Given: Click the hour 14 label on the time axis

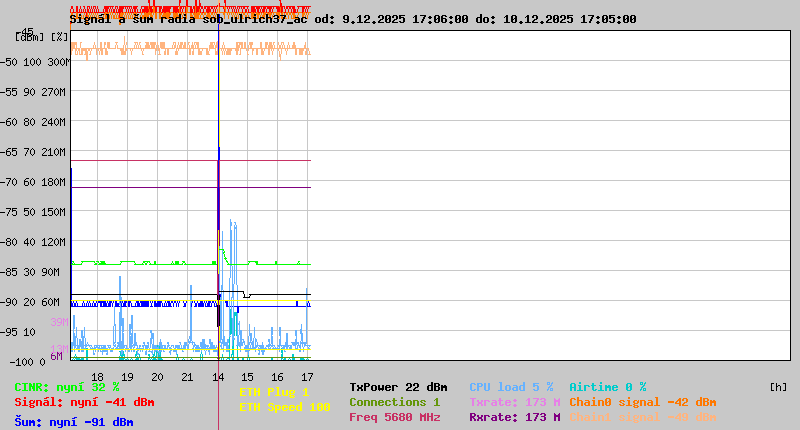Looking at the screenshot, I should click(x=218, y=377).
